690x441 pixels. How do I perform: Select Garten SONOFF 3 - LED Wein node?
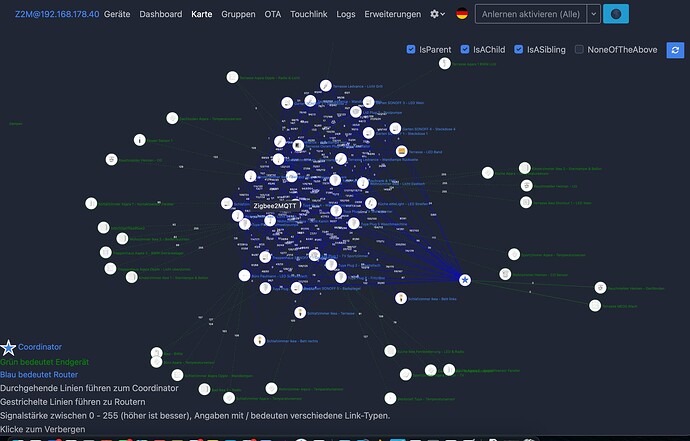(368, 102)
